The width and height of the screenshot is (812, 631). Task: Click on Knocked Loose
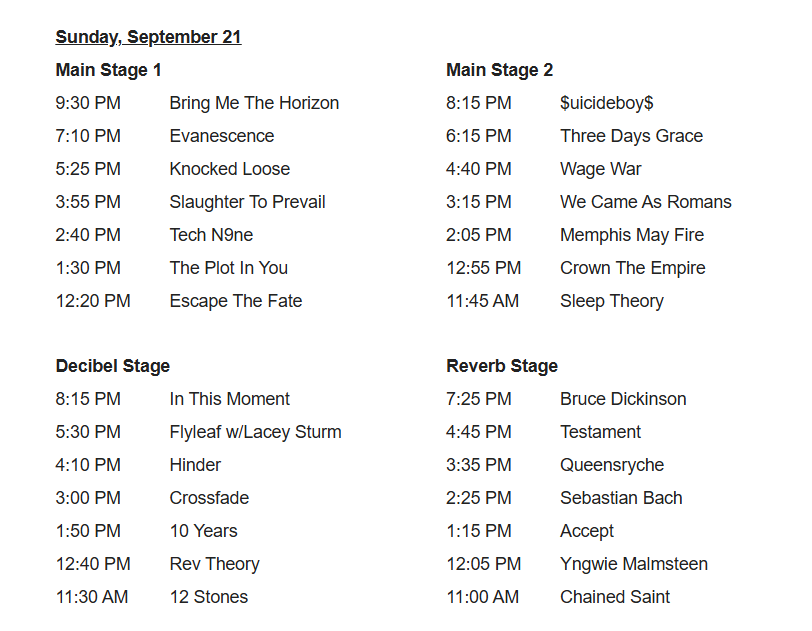click(229, 169)
